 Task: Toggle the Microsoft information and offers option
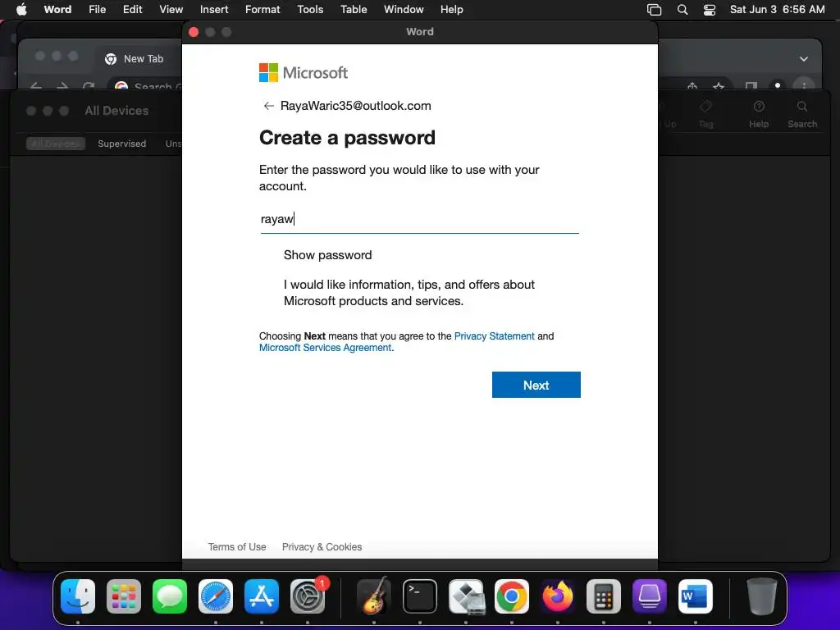click(409, 293)
